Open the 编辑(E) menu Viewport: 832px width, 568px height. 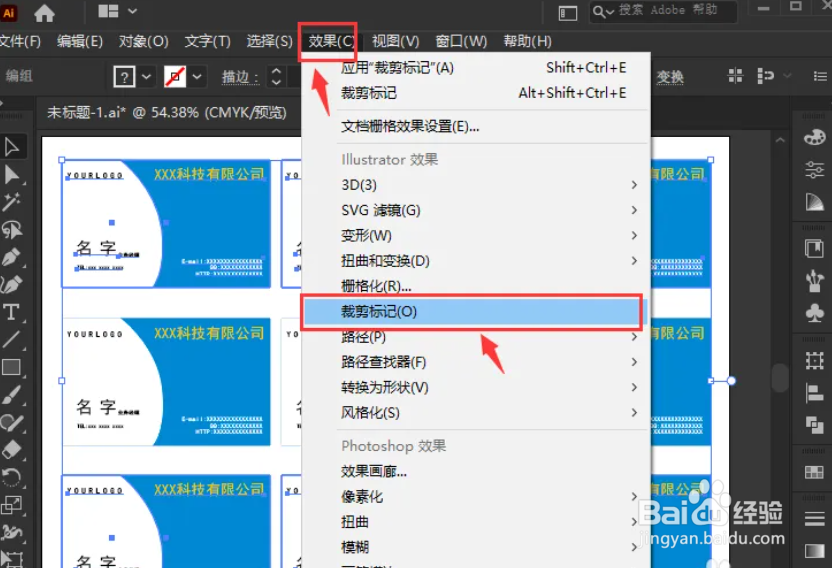pyautogui.click(x=80, y=41)
